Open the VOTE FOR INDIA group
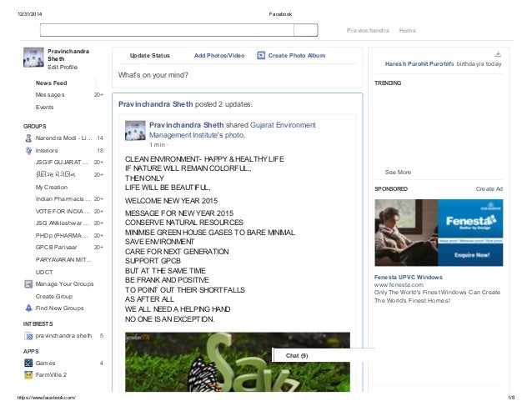532x411 pixels. click(63, 211)
